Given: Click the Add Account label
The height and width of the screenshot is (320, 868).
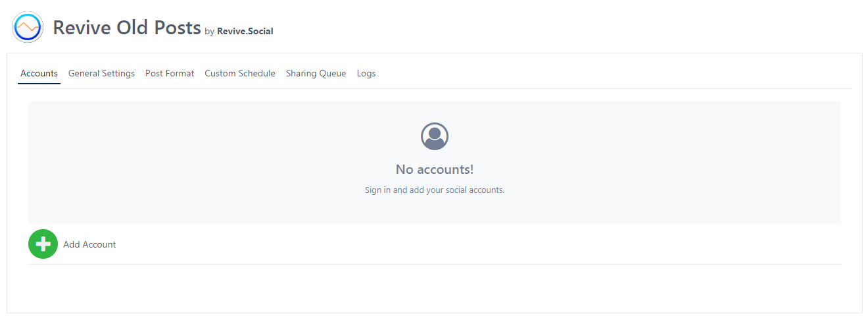Looking at the screenshot, I should click(89, 244).
